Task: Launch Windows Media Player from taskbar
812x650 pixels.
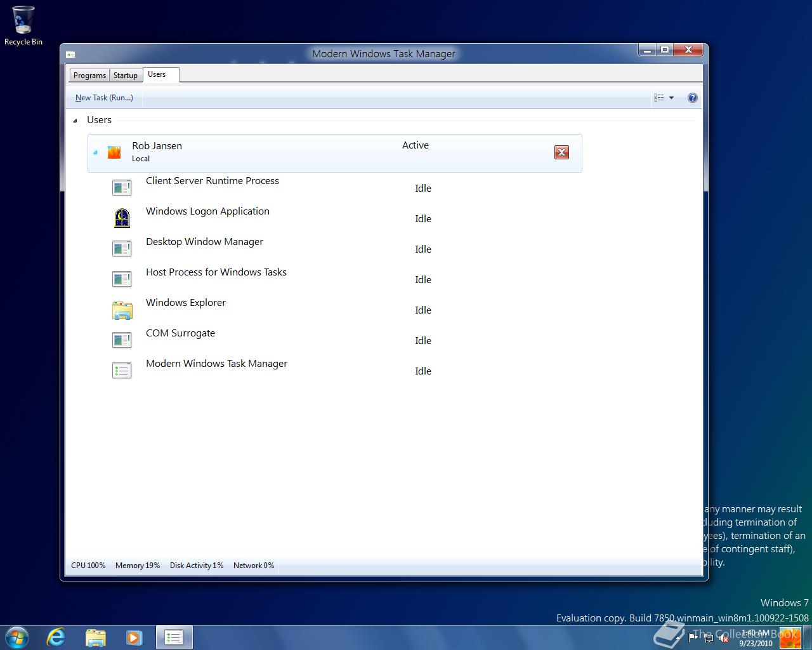Action: (134, 637)
